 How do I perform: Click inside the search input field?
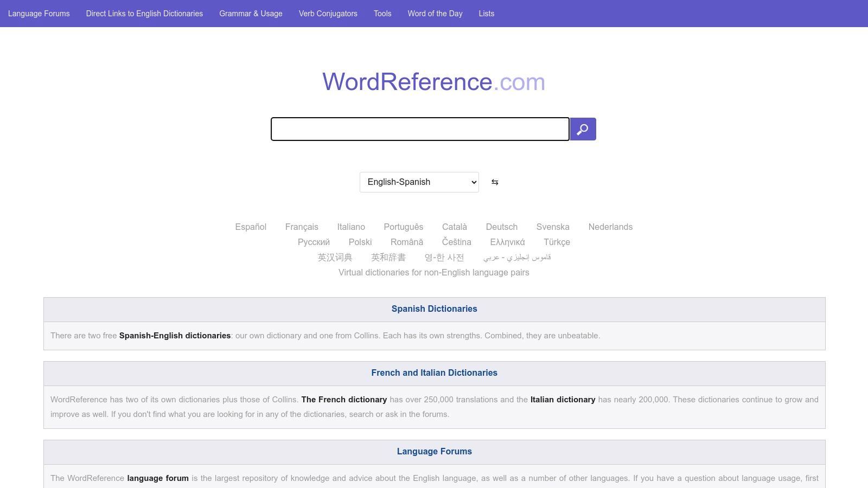click(x=419, y=129)
